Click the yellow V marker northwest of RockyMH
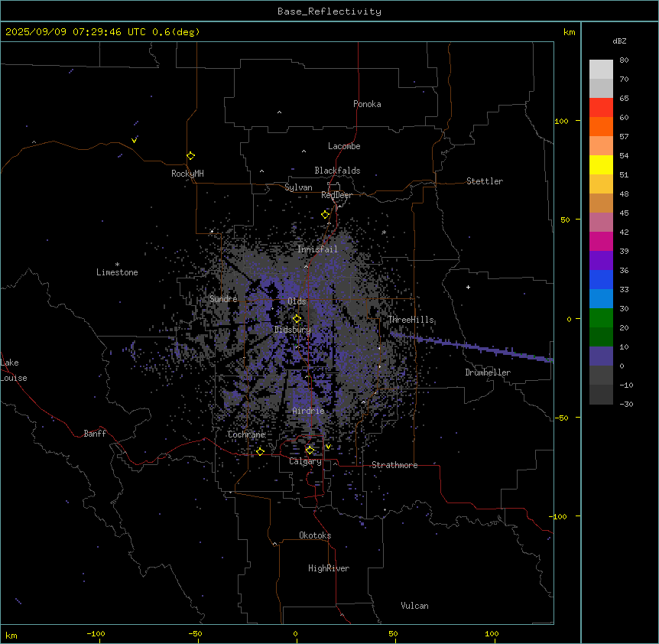The width and height of the screenshot is (659, 644). pos(134,140)
